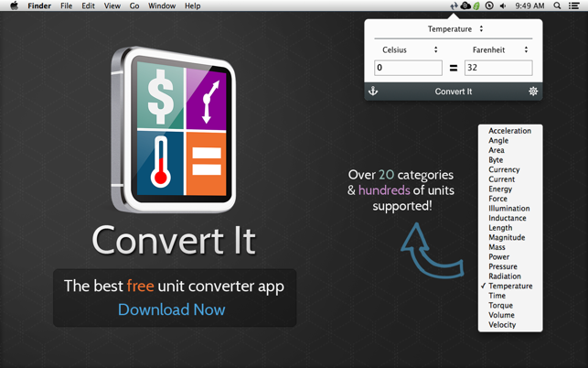The width and height of the screenshot is (588, 368).
Task: Open the settings gear in Convert It
Action: coord(533,91)
